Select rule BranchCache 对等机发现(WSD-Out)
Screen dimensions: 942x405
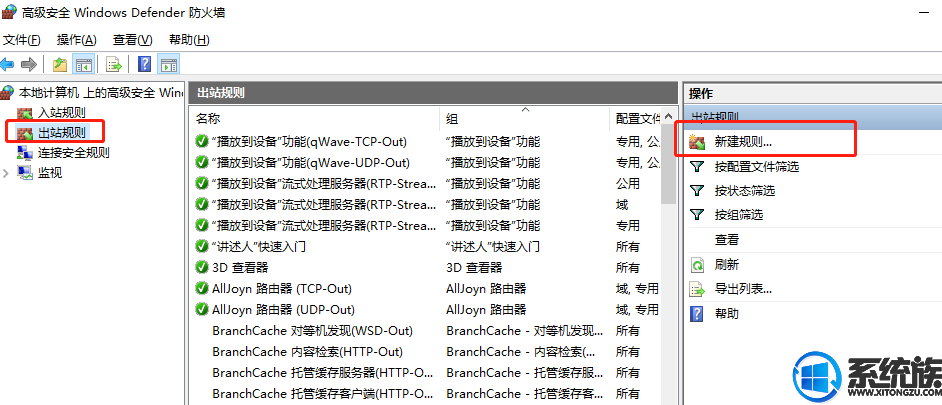312,330
